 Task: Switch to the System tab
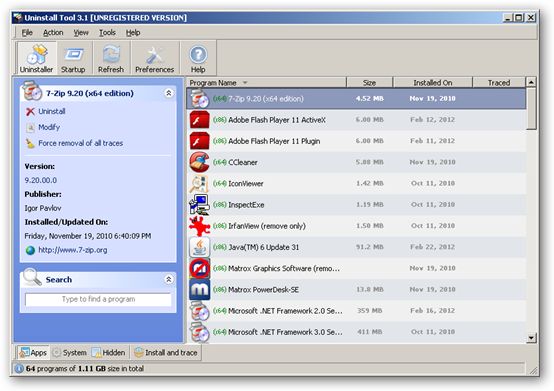tap(69, 353)
